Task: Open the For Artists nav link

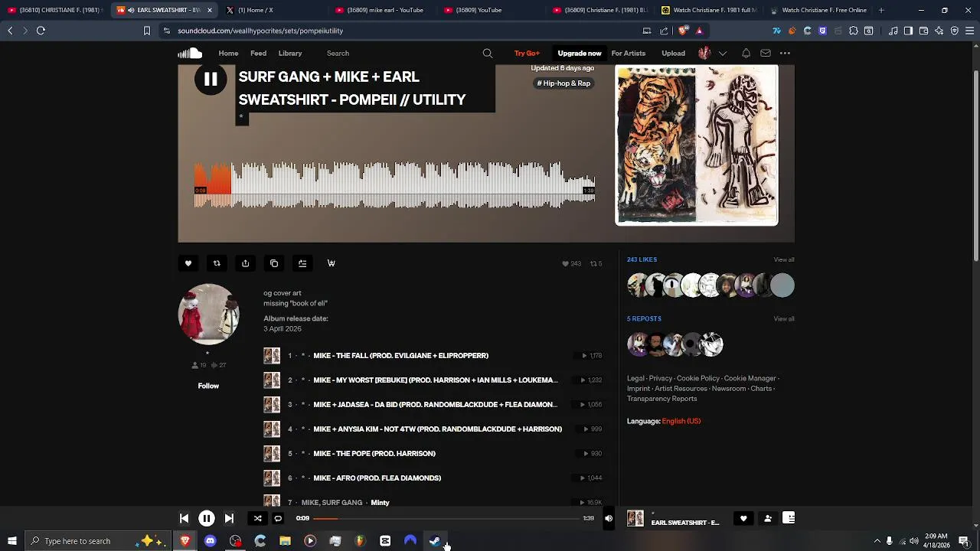Action: point(629,53)
